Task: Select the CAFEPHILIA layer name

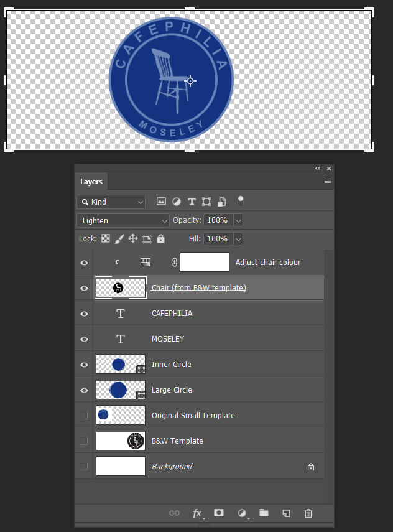Action: click(172, 313)
